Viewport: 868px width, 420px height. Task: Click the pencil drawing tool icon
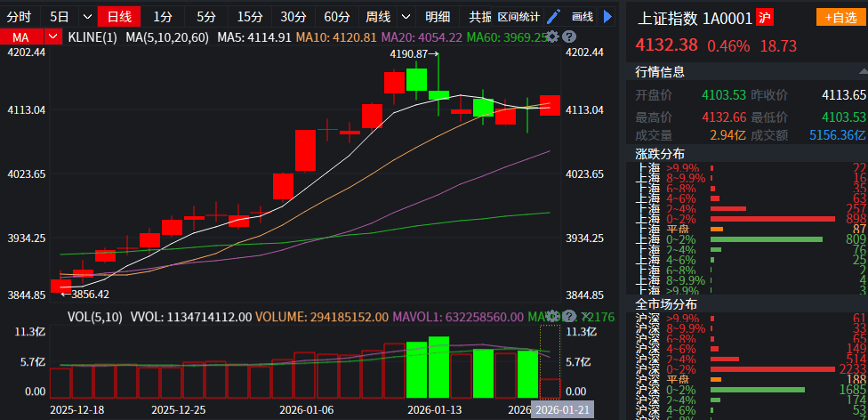[553, 16]
